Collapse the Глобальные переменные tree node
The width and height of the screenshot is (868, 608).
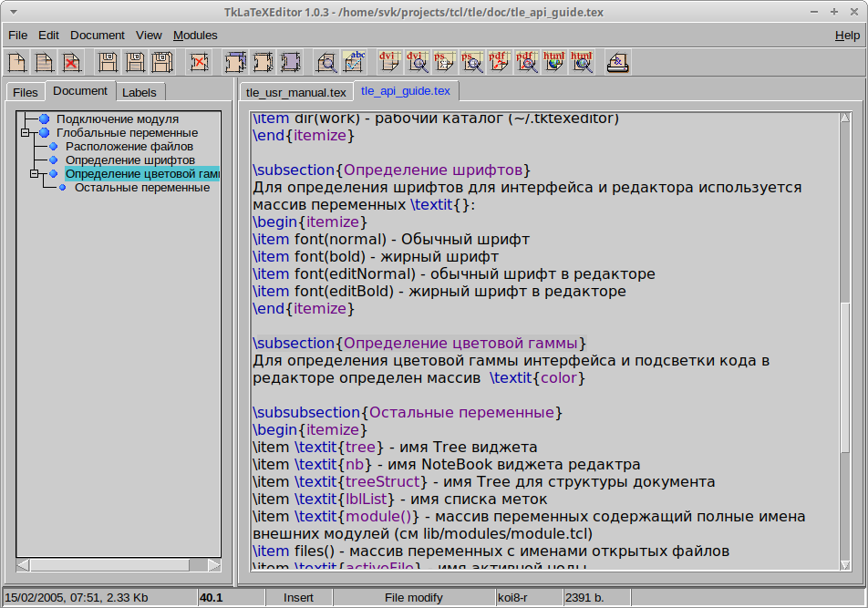pos(26,133)
